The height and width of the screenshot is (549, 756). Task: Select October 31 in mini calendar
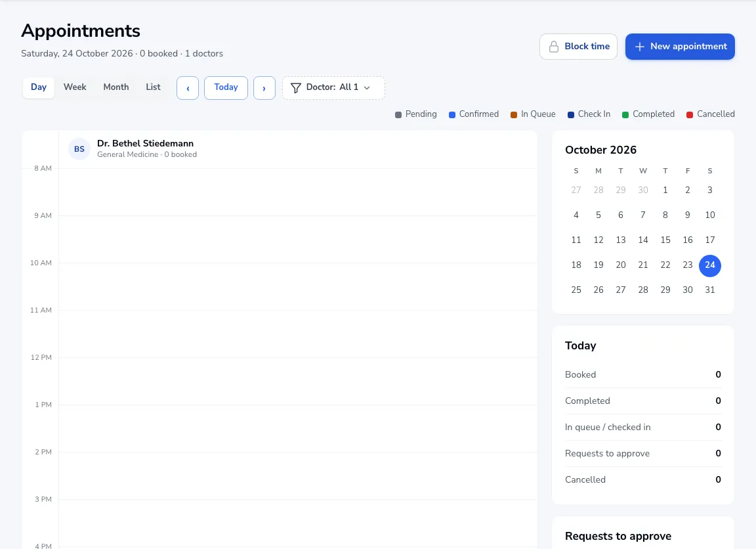[709, 290]
